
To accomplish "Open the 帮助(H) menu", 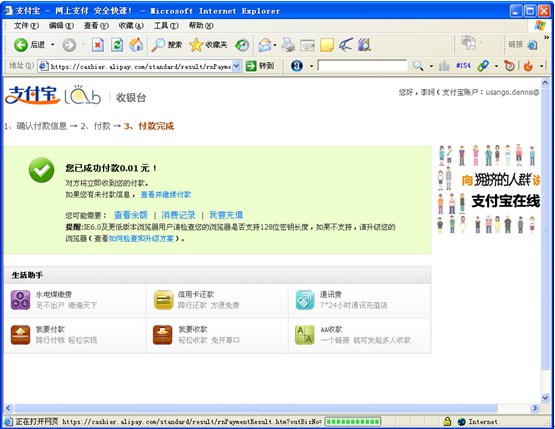I will tap(201, 25).
